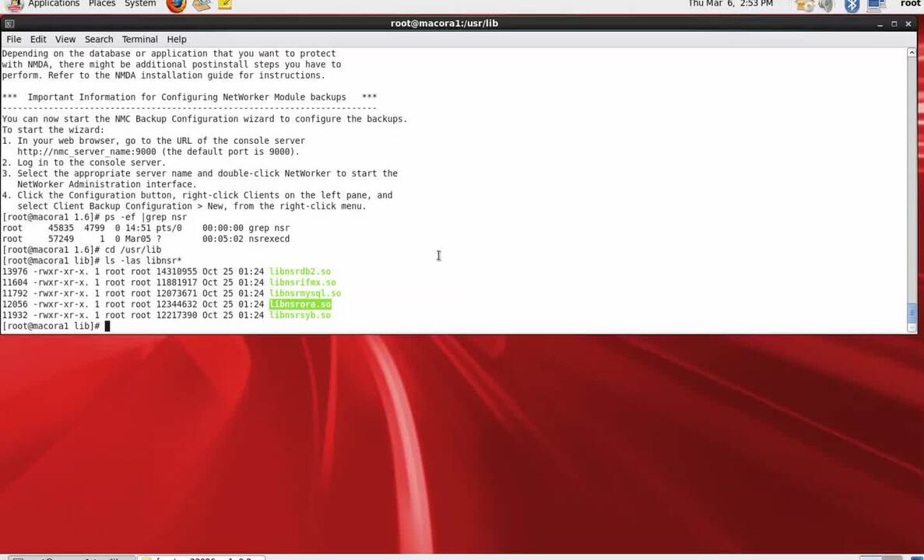Click the libnsrdb2.so file name
924x560 pixels.
(x=300, y=271)
